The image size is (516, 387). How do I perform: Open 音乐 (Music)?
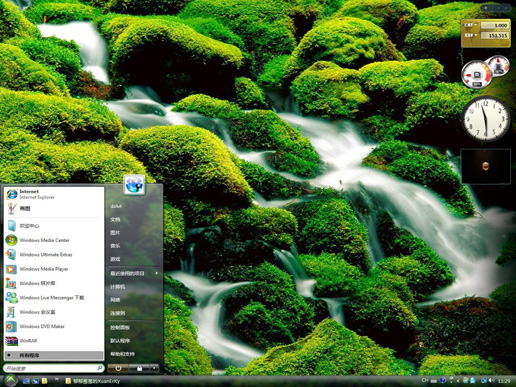pyautogui.click(x=115, y=246)
